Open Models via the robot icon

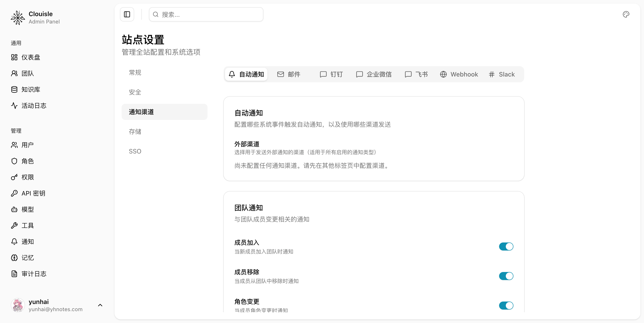(14, 209)
